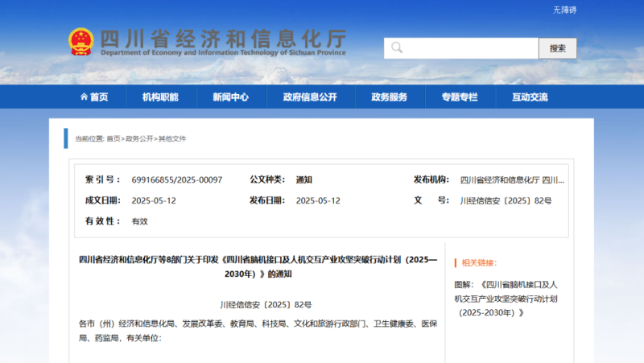The image size is (644, 363).
Task: Open the 互动交流 navigation item
Action: 530,97
